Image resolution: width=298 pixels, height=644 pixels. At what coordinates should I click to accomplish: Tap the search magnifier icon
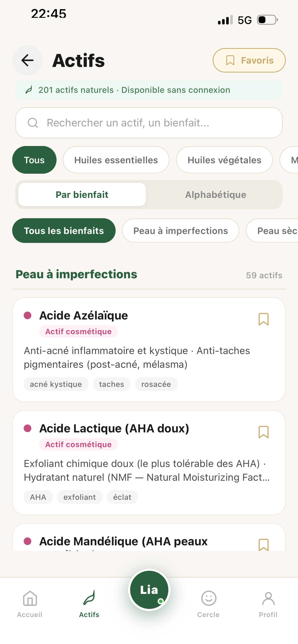click(x=33, y=123)
